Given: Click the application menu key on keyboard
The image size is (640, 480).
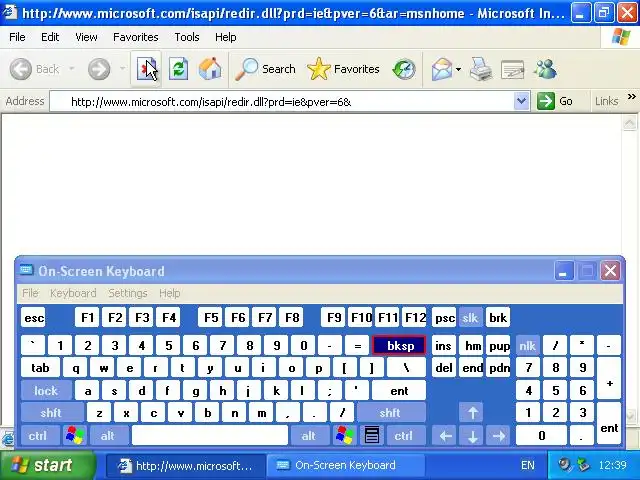Looking at the screenshot, I should click(x=371, y=435).
